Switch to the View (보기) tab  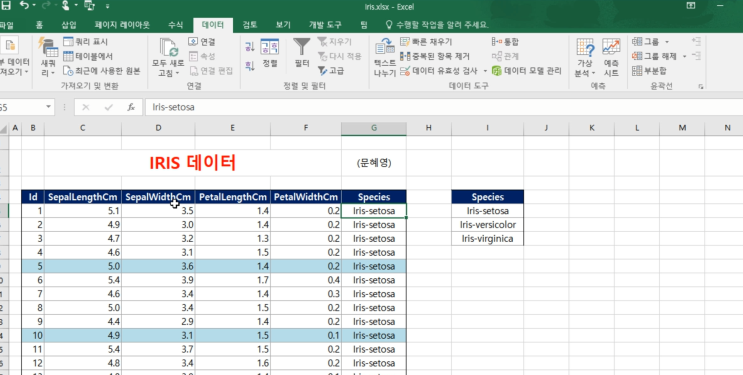click(283, 25)
